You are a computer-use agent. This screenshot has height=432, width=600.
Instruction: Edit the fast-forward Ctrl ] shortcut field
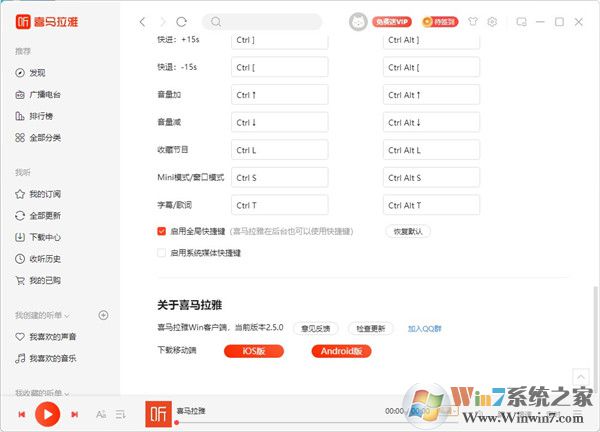click(x=279, y=40)
